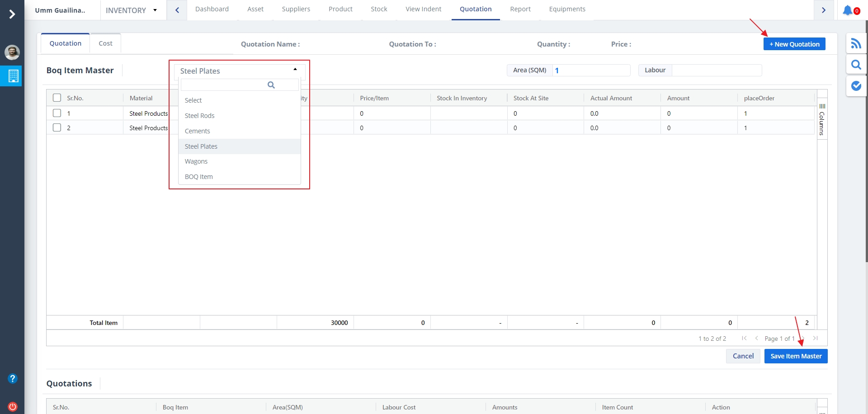
Task: Open the help question mark icon
Action: click(x=13, y=379)
